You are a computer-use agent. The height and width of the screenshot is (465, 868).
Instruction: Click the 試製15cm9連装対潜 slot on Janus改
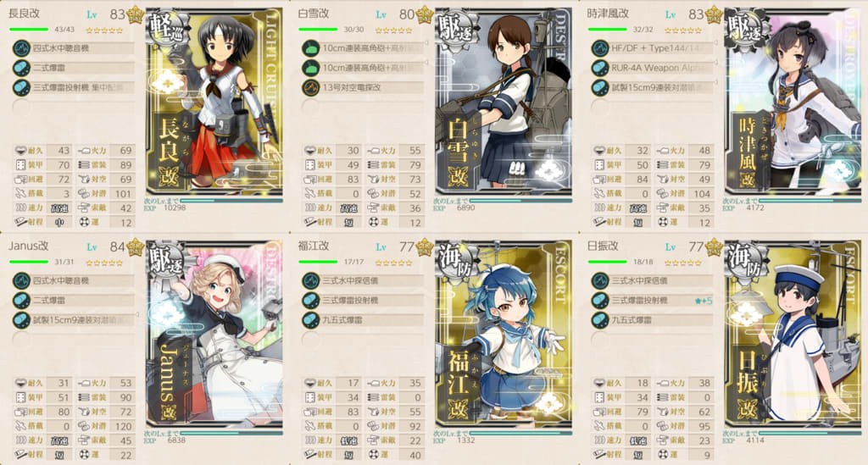tap(74, 320)
